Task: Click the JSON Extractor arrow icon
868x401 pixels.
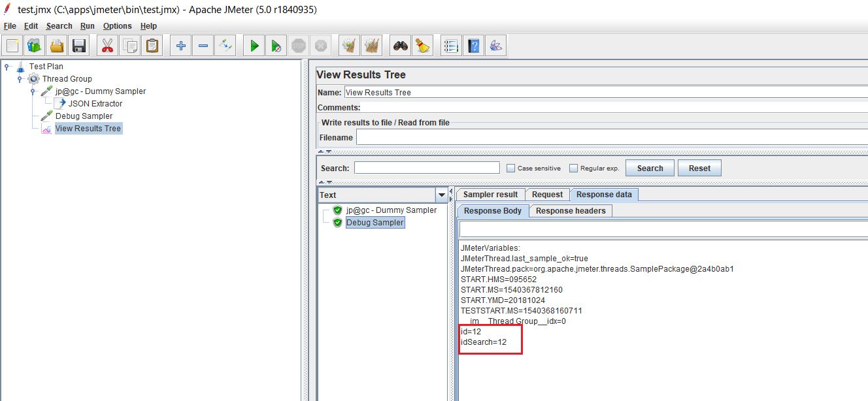Action: (x=59, y=103)
